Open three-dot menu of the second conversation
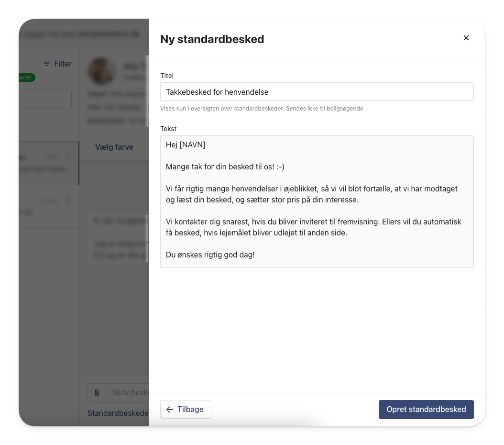This screenshot has width=504, height=445. point(68,200)
